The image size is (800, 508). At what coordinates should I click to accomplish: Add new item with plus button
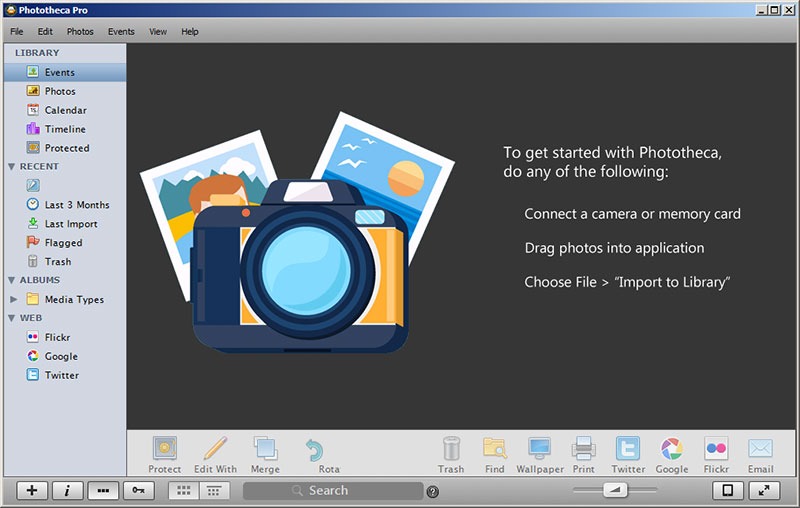(x=32, y=491)
